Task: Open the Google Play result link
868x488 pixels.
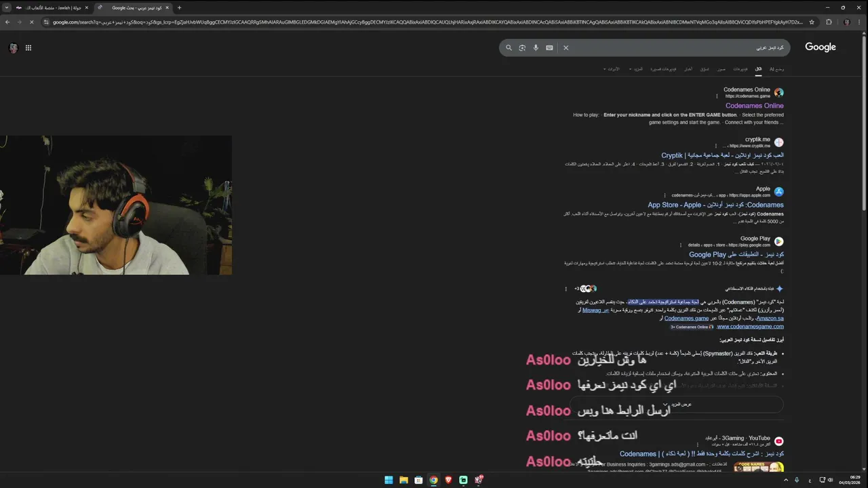Action: coord(736,254)
